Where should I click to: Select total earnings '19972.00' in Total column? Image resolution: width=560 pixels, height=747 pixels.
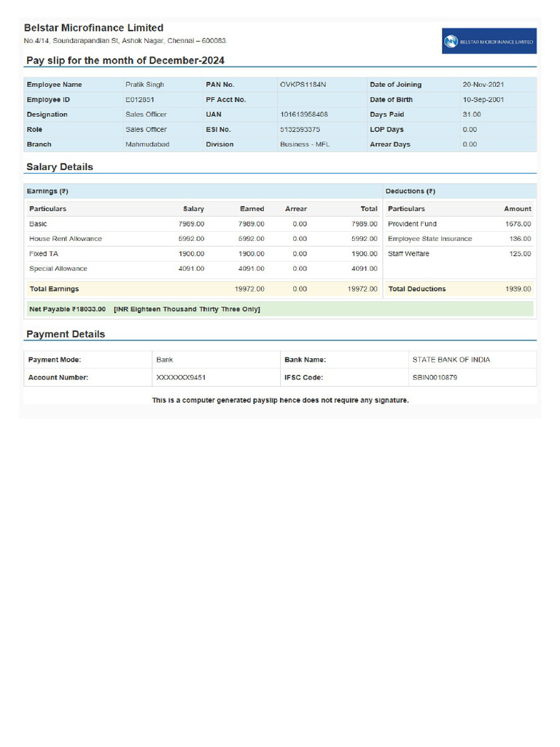click(362, 289)
